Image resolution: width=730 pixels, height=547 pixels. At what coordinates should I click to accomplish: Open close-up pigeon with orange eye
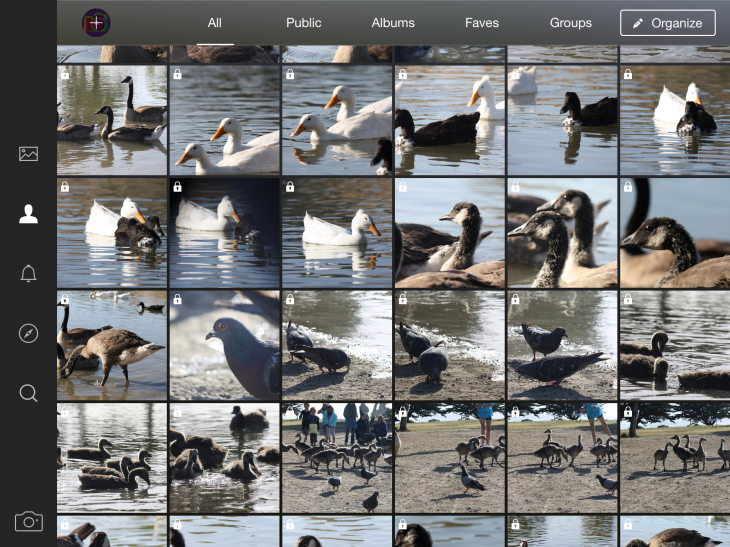pyautogui.click(x=225, y=345)
